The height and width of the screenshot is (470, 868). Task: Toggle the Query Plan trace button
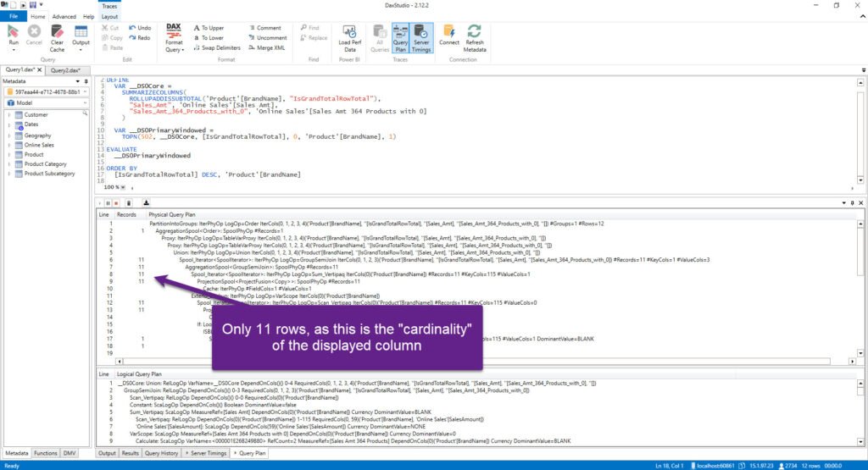400,38
